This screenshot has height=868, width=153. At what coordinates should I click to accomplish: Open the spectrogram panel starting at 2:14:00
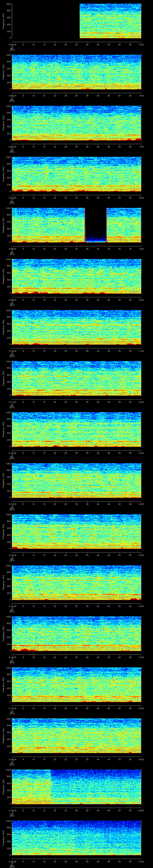[77, 532]
